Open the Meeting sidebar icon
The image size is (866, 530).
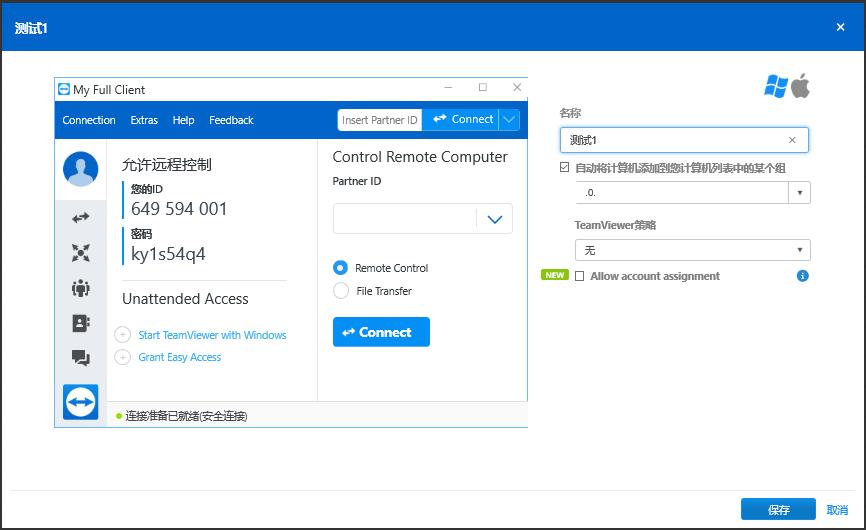click(81, 288)
